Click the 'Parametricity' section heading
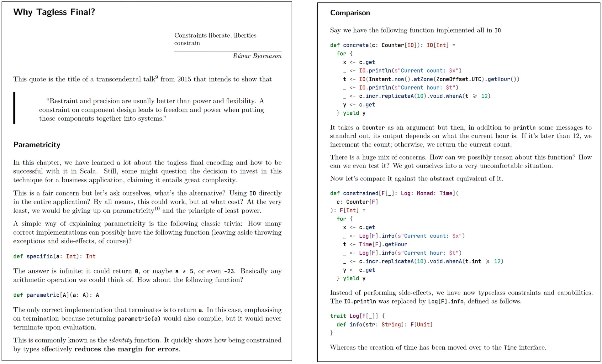 (x=37, y=145)
